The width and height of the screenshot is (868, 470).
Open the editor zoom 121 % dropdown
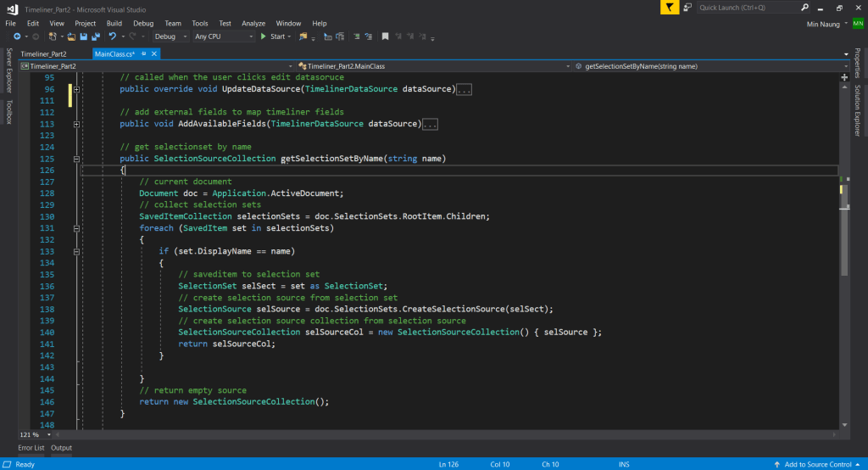(x=50, y=434)
